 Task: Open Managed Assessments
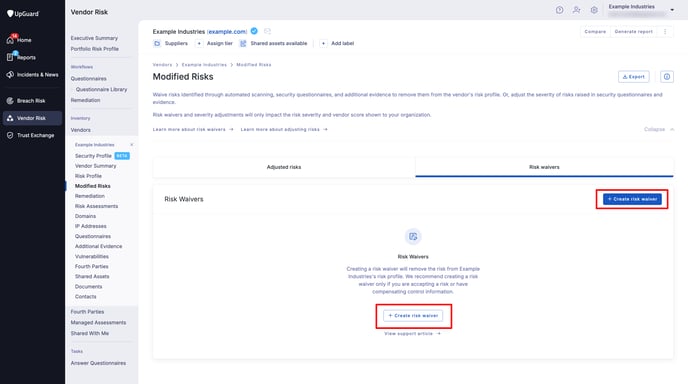(x=98, y=323)
